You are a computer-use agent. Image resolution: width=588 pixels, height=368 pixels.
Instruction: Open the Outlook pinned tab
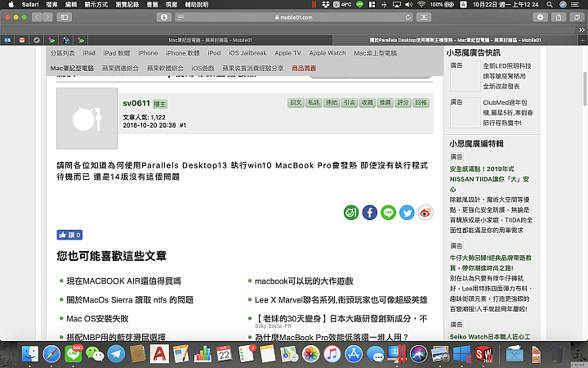7,40
